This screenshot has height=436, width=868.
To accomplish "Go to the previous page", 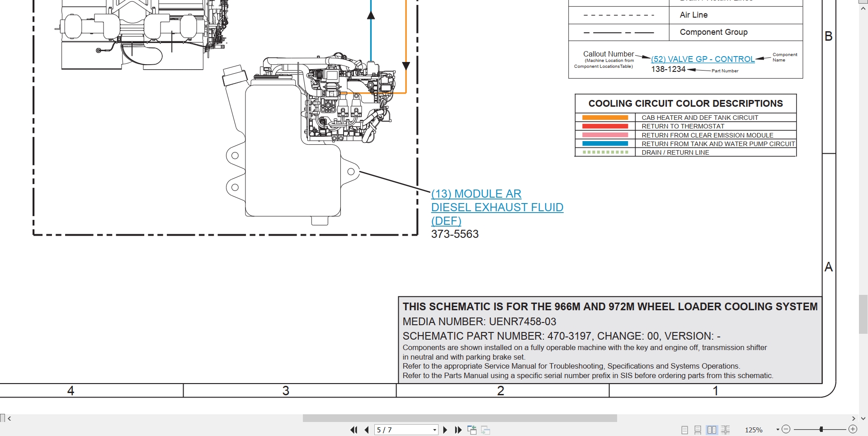I will pyautogui.click(x=367, y=430).
